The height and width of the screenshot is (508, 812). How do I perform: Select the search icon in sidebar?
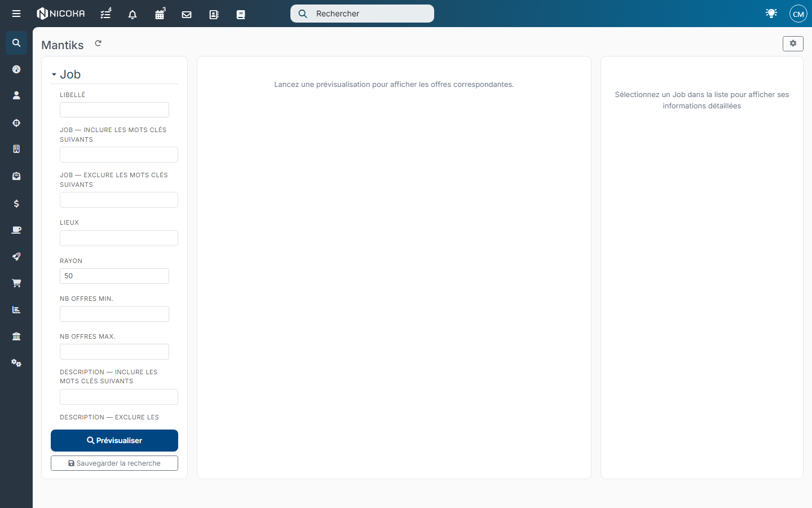click(16, 43)
